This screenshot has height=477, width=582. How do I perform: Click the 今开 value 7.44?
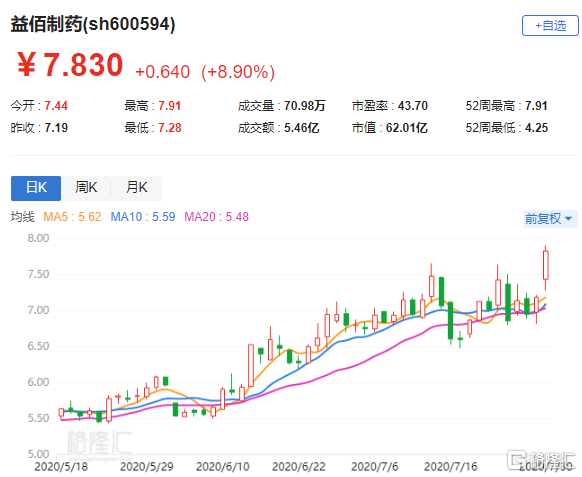56,106
